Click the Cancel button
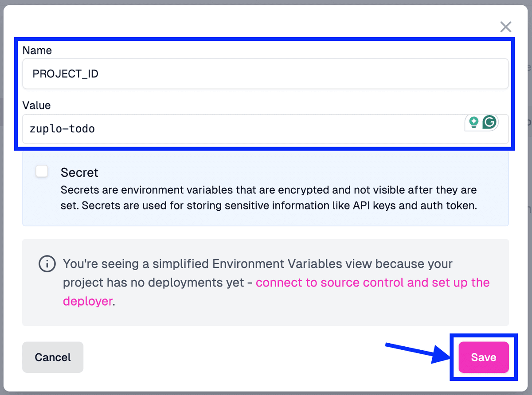The width and height of the screenshot is (532, 395). 52,357
